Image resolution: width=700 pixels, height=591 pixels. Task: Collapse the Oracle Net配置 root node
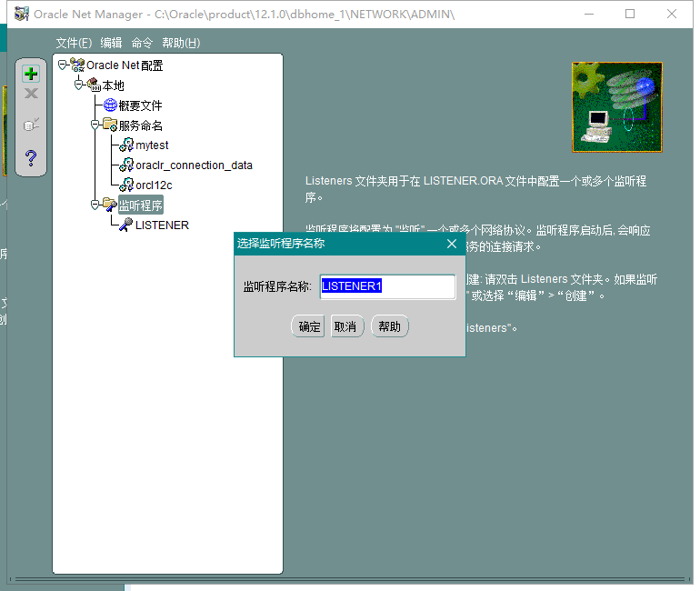click(x=63, y=65)
